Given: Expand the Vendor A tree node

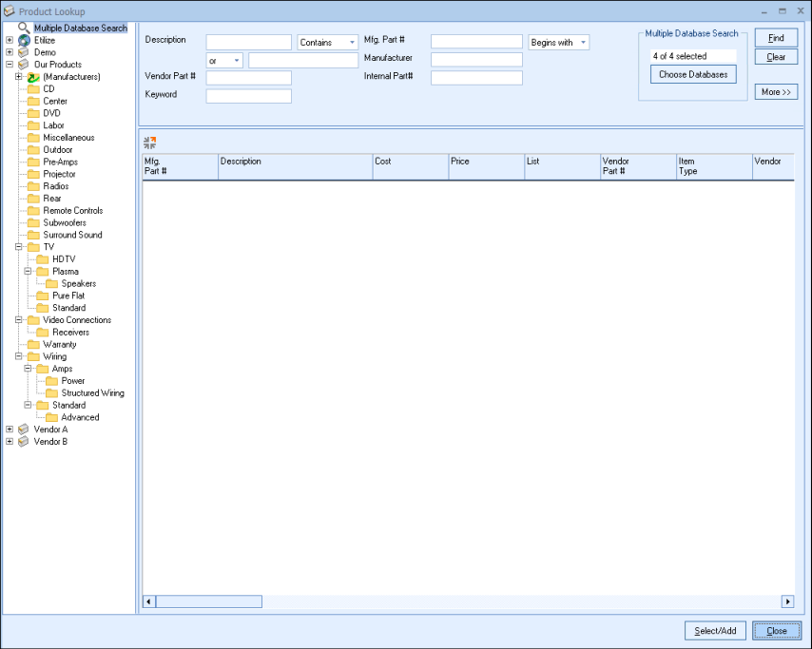Looking at the screenshot, I should [x=10, y=429].
